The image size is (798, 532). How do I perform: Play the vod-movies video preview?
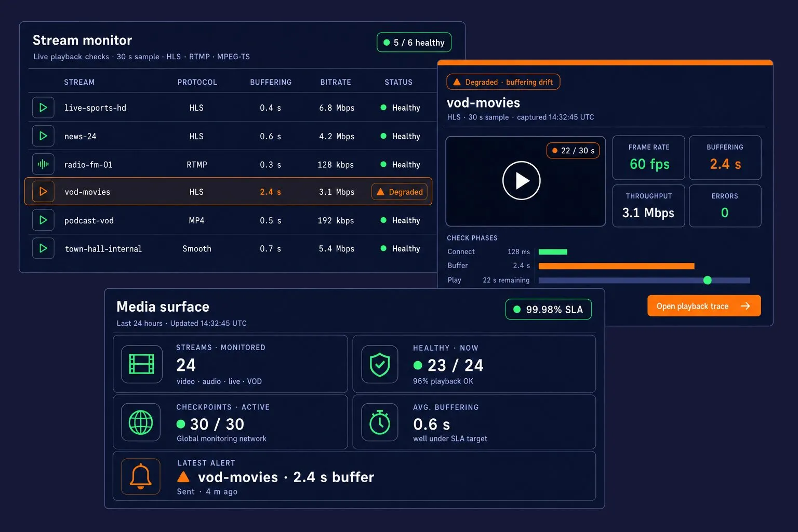(x=522, y=180)
